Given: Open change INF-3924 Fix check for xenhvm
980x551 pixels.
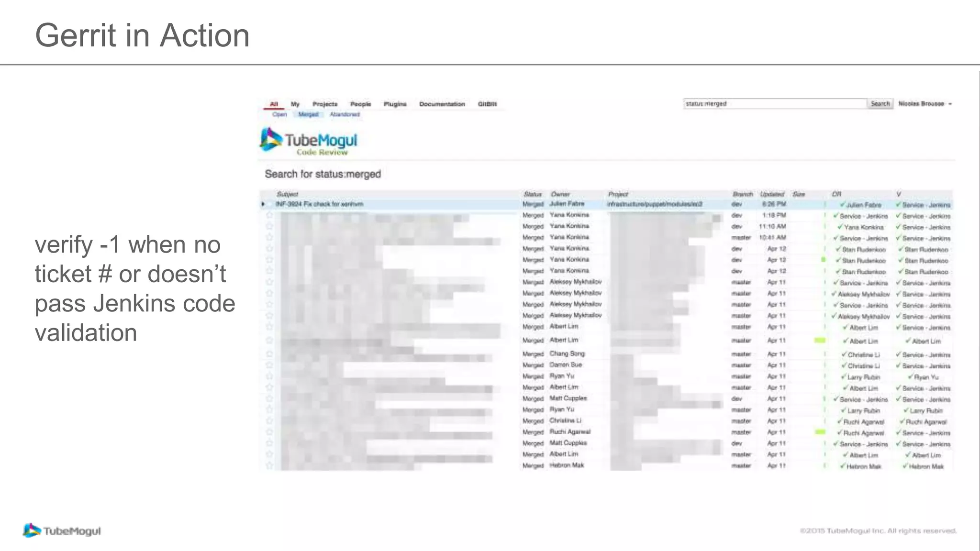Looking at the screenshot, I should (x=319, y=204).
